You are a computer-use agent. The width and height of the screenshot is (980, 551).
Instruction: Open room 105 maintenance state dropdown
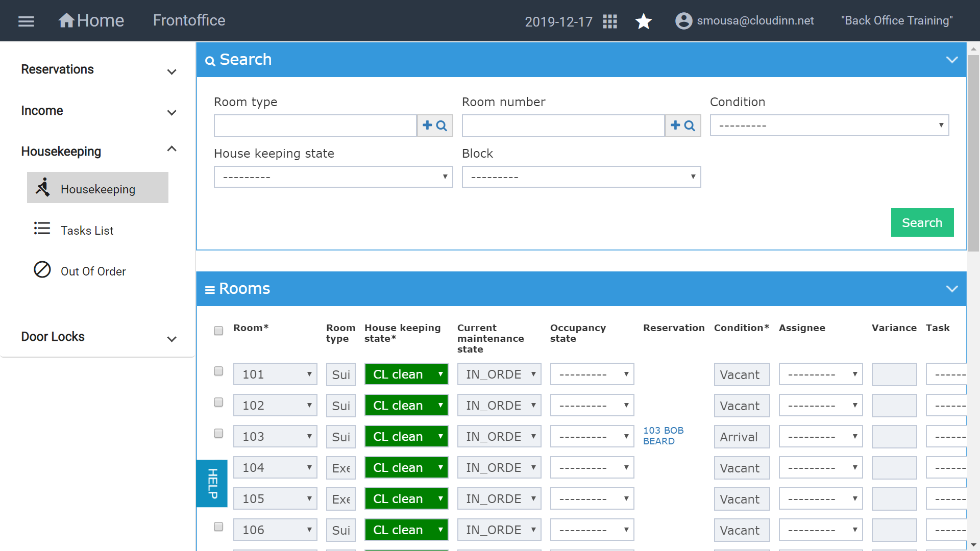499,499
